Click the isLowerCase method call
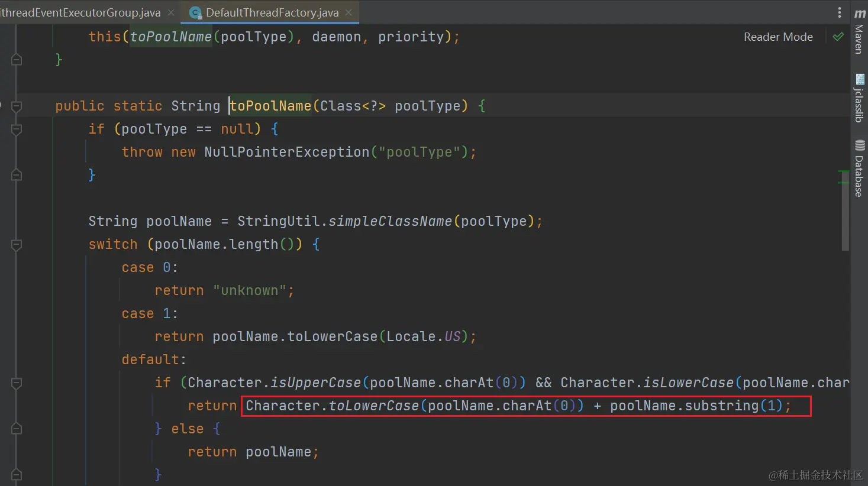This screenshot has width=868, height=486. pyautogui.click(x=689, y=383)
